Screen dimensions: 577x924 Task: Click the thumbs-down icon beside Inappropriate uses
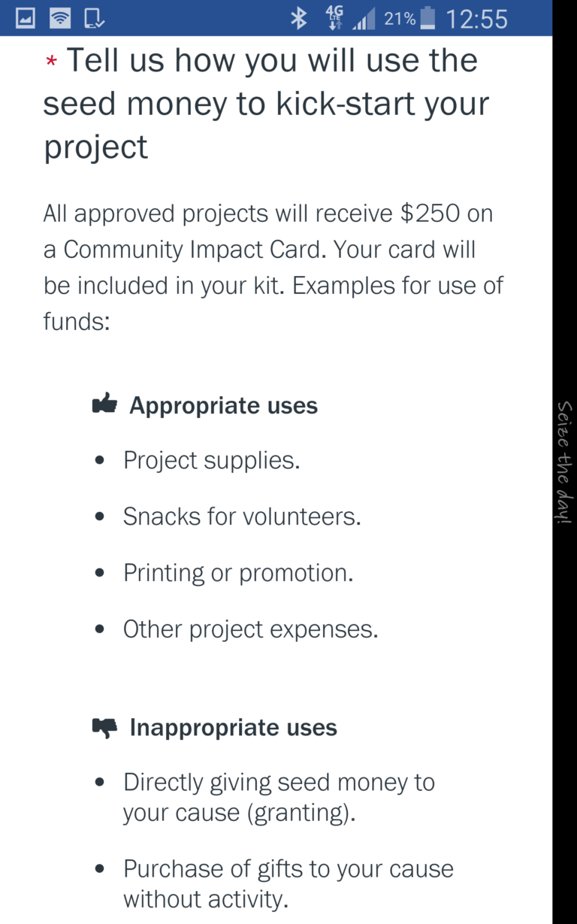pyautogui.click(x=104, y=727)
